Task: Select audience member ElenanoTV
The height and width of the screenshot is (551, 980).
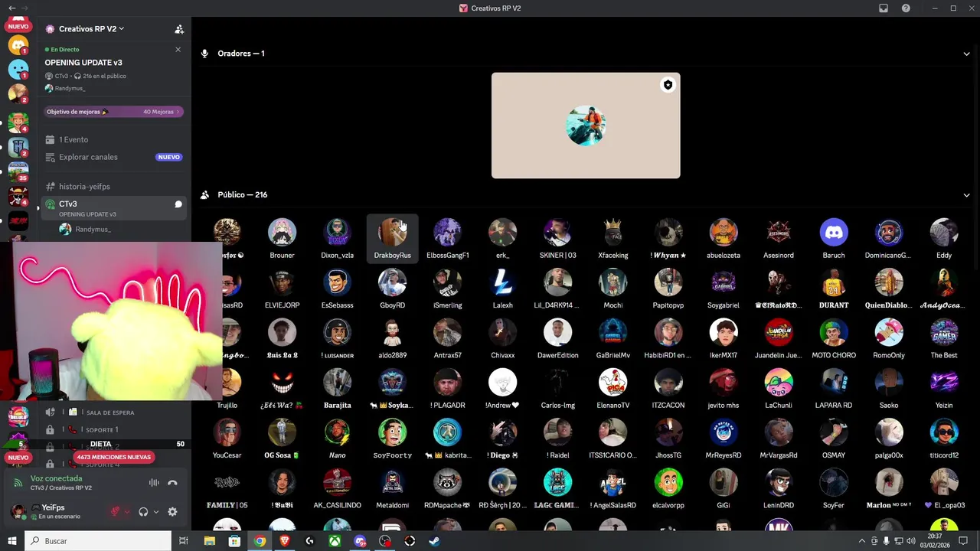Action: pos(612,388)
